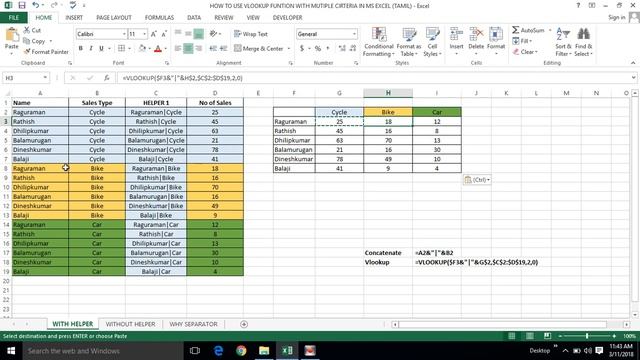
Task: Increase font size with the larger A icon
Action: [x=154, y=34]
